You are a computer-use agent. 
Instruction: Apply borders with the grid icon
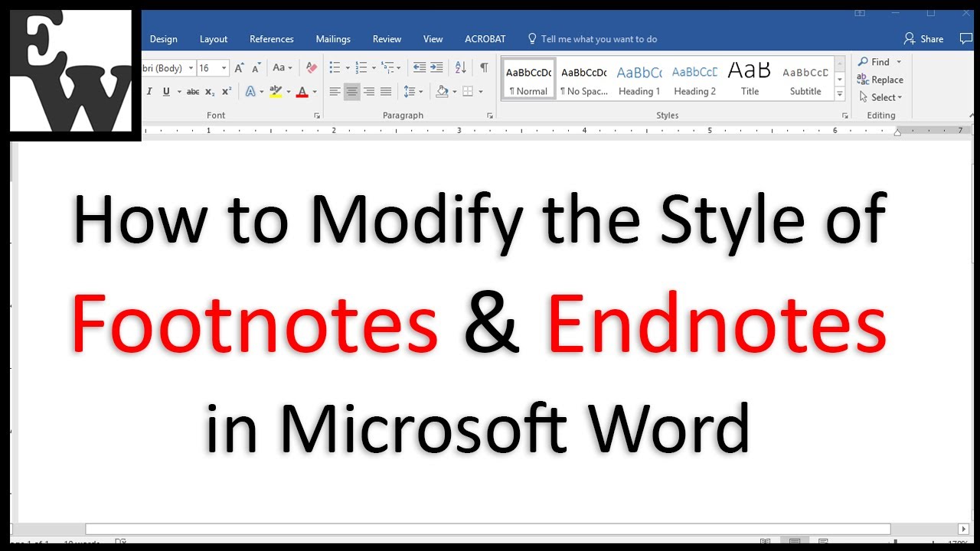(x=469, y=92)
